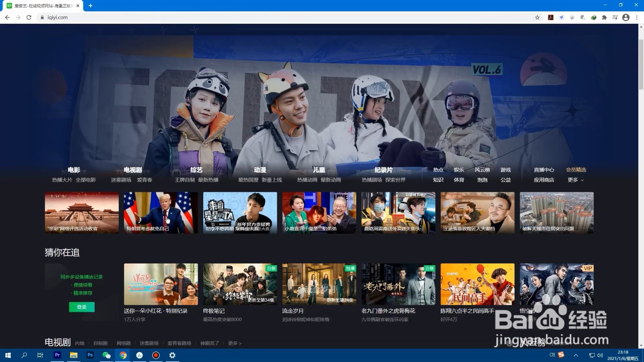
Task: Click the green 登录 button
Action: (x=82, y=307)
